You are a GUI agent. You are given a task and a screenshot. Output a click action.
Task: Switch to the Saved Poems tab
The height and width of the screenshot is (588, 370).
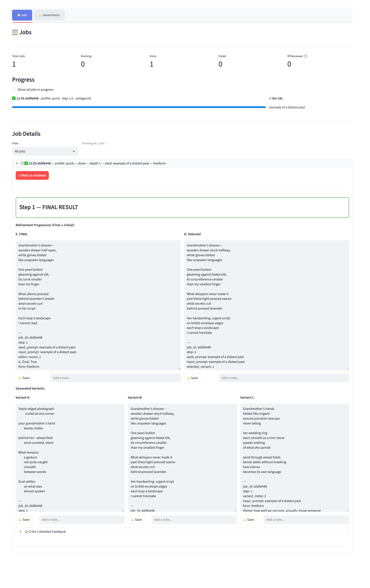(49, 15)
